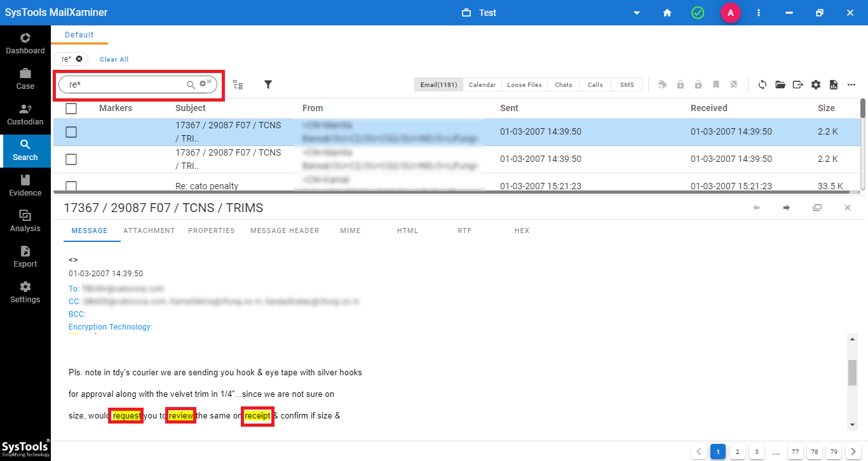Open the HEX preview tab
This screenshot has height=461, width=868.
point(522,230)
